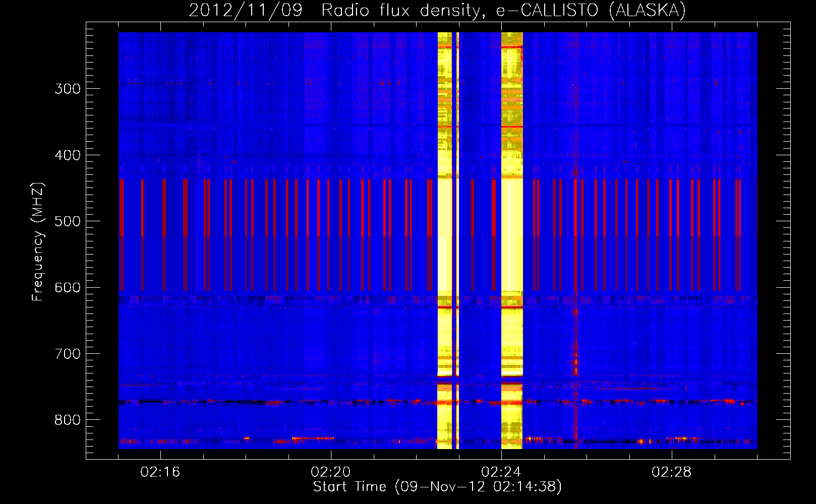Click the 02:28 time tick label
This screenshot has width=816, height=504.
coord(672,472)
